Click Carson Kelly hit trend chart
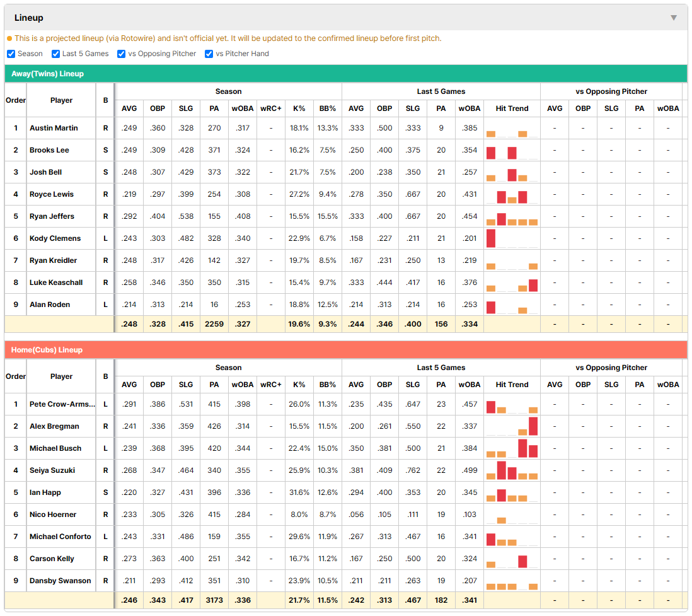This screenshot has height=616, width=692. [512, 559]
